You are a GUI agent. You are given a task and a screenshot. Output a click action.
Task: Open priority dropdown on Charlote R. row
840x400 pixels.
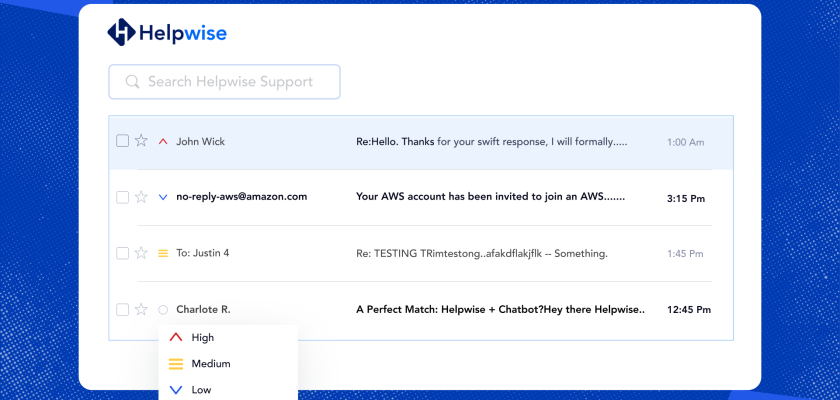(x=163, y=310)
